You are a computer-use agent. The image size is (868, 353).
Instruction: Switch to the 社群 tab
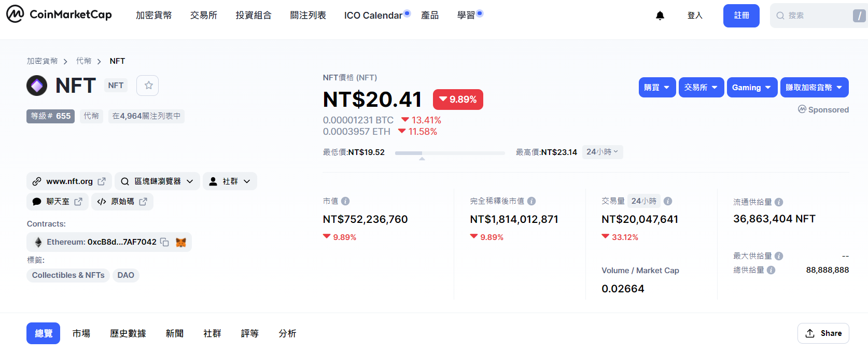pos(213,333)
